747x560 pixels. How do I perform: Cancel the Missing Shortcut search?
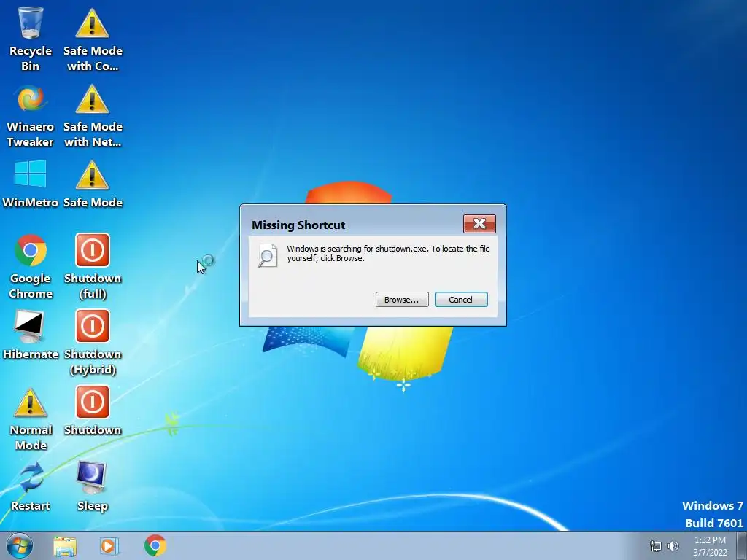[461, 300]
